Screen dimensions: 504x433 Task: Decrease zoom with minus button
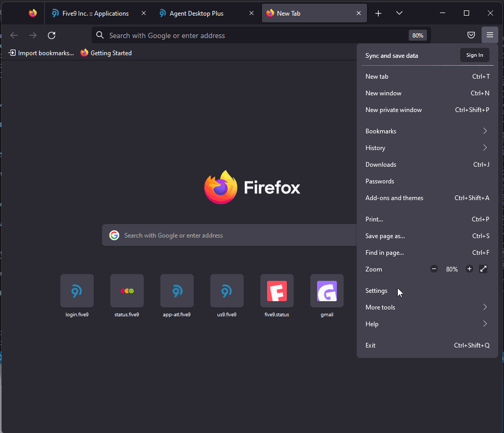[x=434, y=269]
